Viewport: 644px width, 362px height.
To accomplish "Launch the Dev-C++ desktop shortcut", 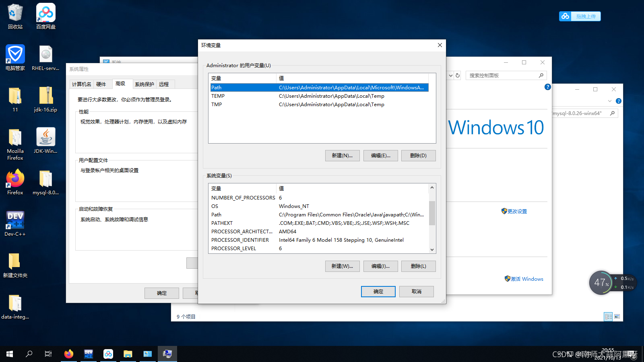I will [15, 224].
